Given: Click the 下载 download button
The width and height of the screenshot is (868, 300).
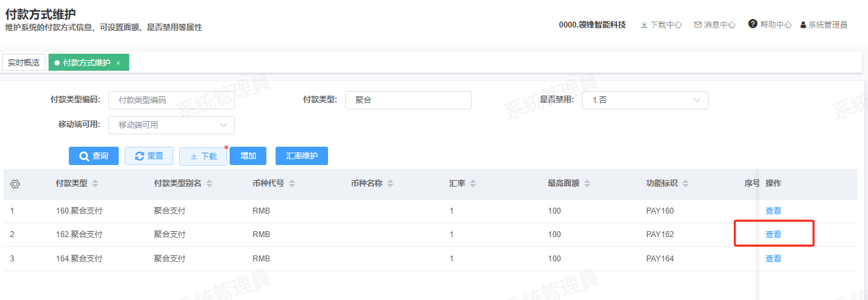Looking at the screenshot, I should [x=203, y=157].
